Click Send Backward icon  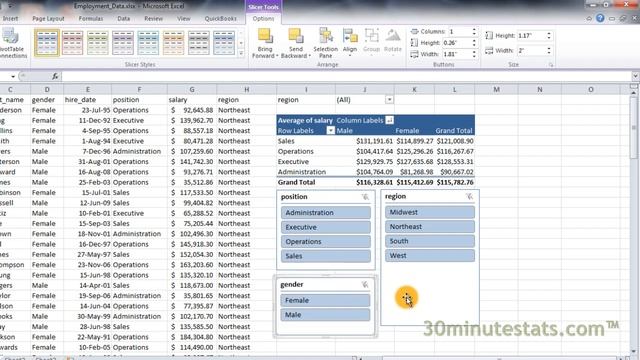point(296,37)
